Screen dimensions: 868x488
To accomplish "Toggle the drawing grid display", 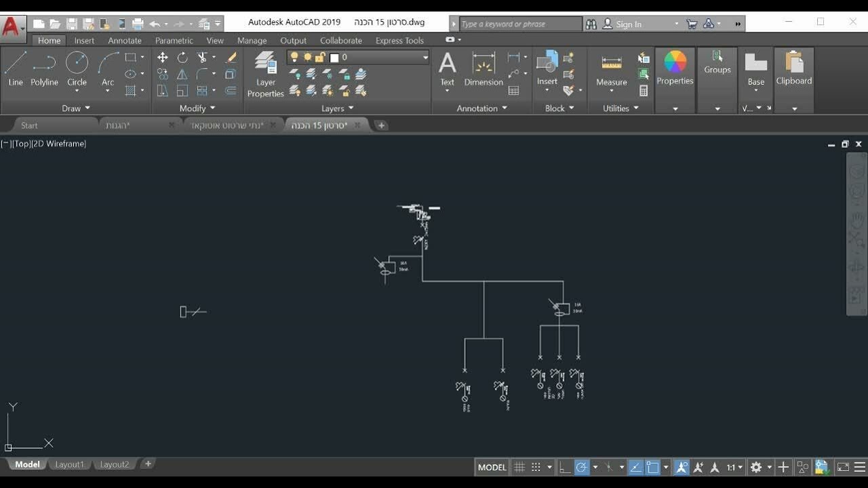I will tap(519, 467).
